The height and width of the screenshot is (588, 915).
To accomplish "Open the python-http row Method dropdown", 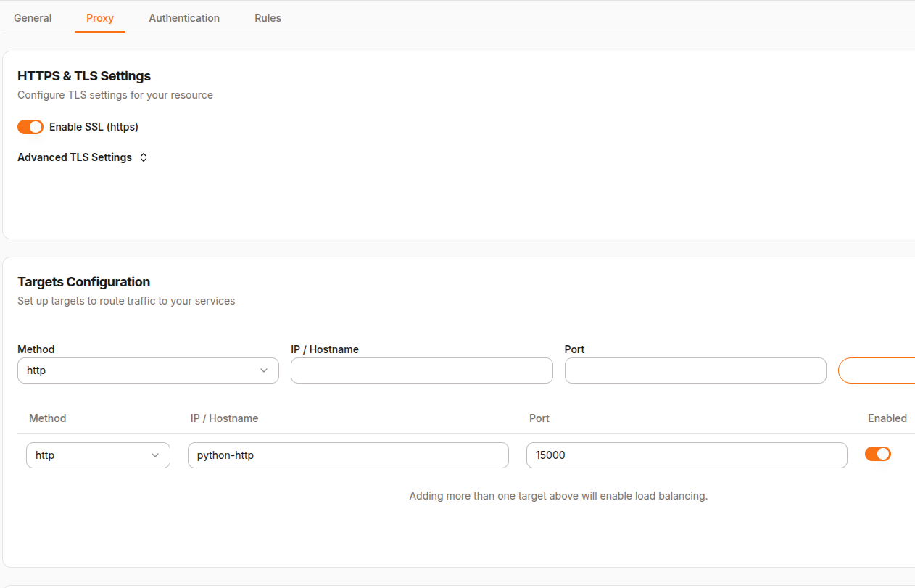I will [98, 455].
